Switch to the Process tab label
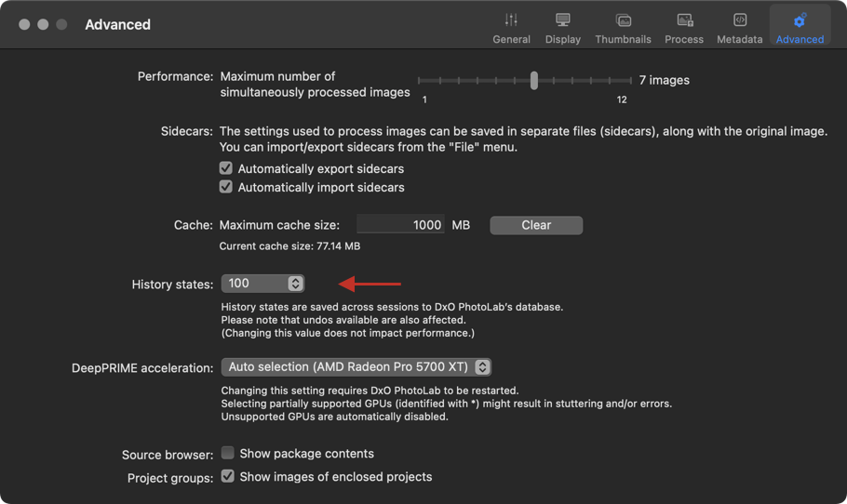The width and height of the screenshot is (847, 504). tap(684, 39)
